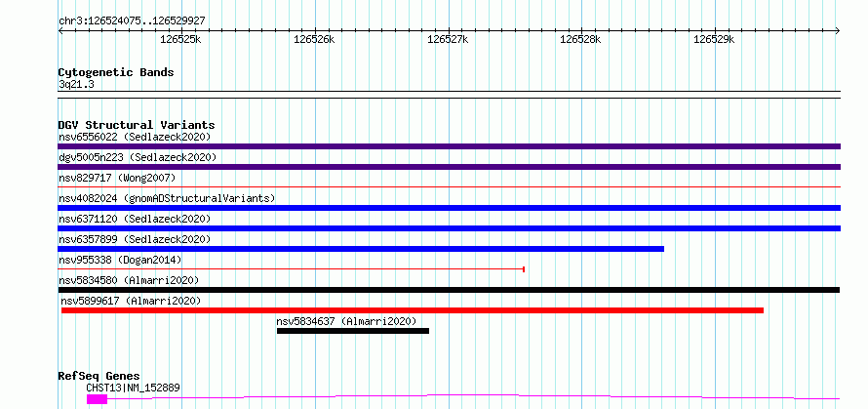
Task: Select the 3q21.3 cytogenetic band label
Action: tap(76, 85)
